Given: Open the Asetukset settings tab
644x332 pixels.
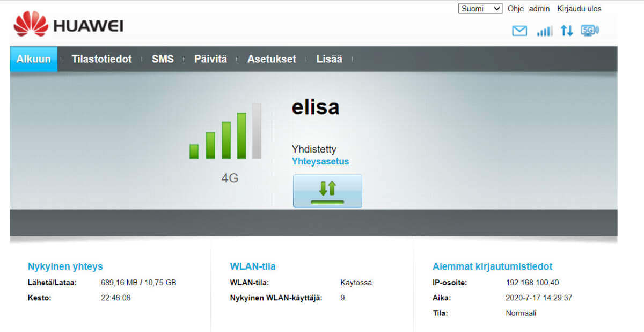Looking at the screenshot, I should (272, 59).
